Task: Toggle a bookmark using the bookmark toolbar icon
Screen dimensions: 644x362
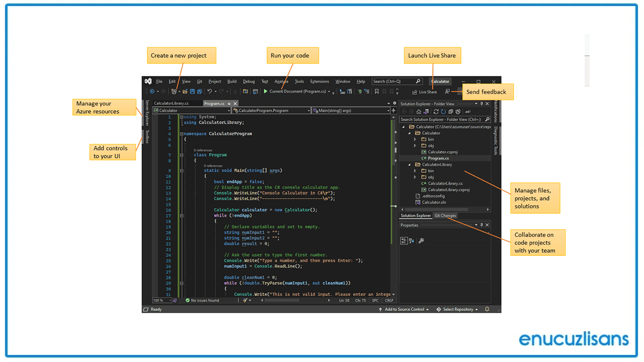Action: 376,91
